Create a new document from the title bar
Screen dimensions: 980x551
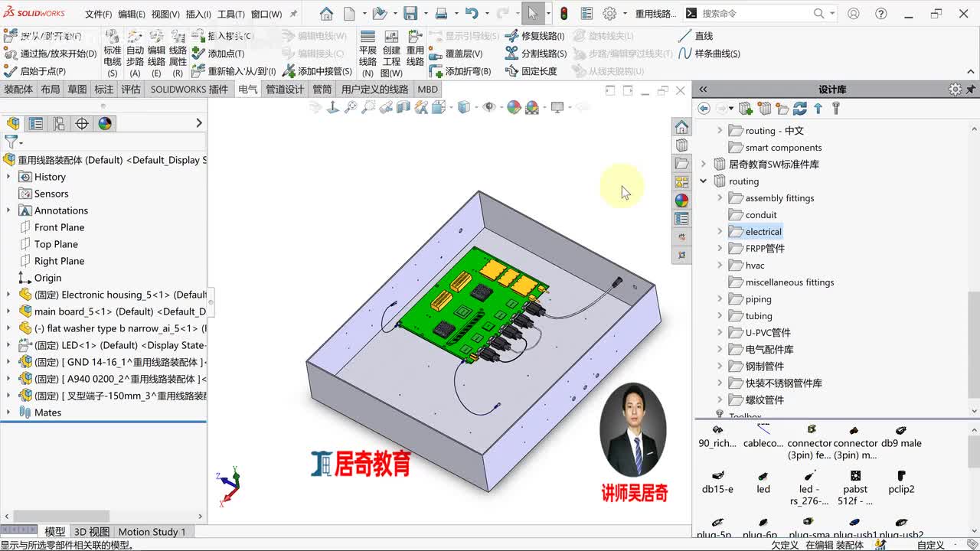pyautogui.click(x=349, y=14)
